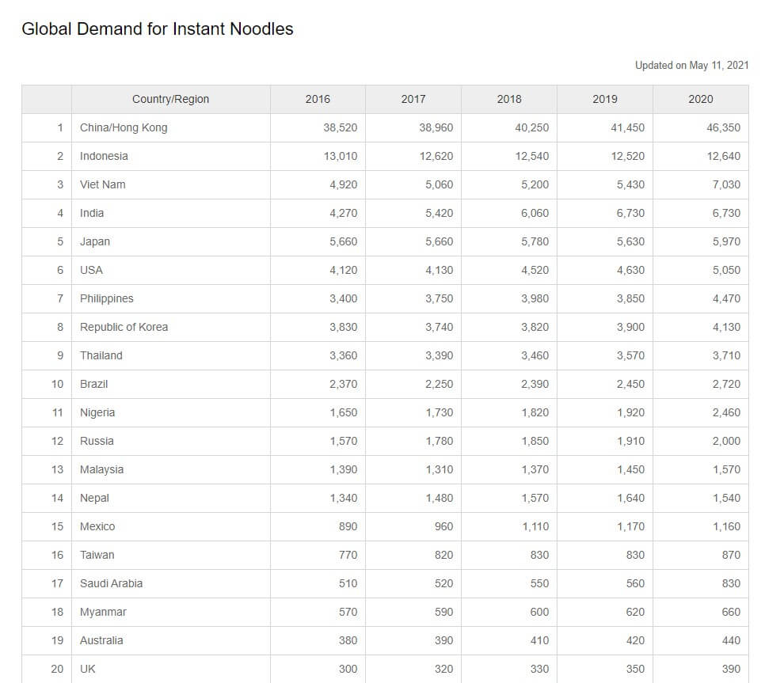
Task: Click Saudi Arabia's 2016 value 510
Action: [348, 583]
